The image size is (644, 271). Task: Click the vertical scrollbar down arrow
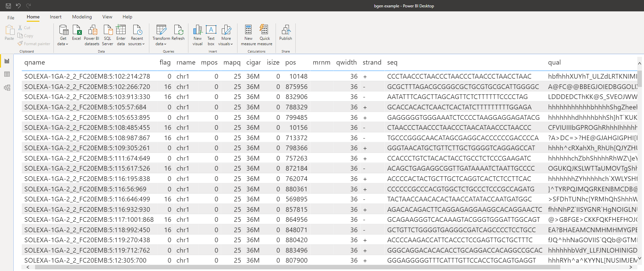(x=639, y=258)
